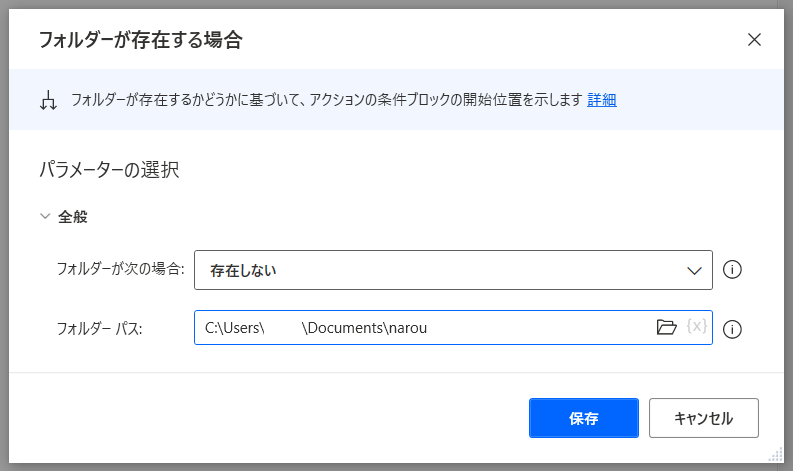Insert variable using {x} icon
This screenshot has height=471, width=793.
click(696, 326)
